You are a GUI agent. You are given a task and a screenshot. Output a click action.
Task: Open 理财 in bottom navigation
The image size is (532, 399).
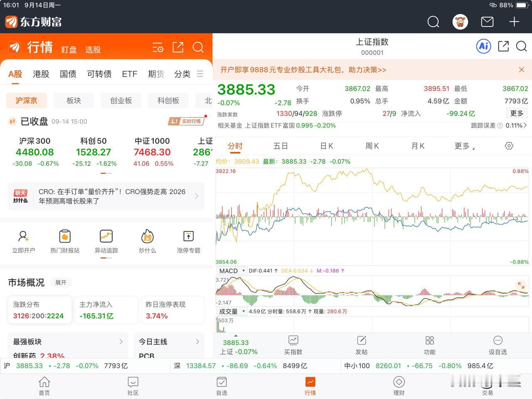coord(399,386)
